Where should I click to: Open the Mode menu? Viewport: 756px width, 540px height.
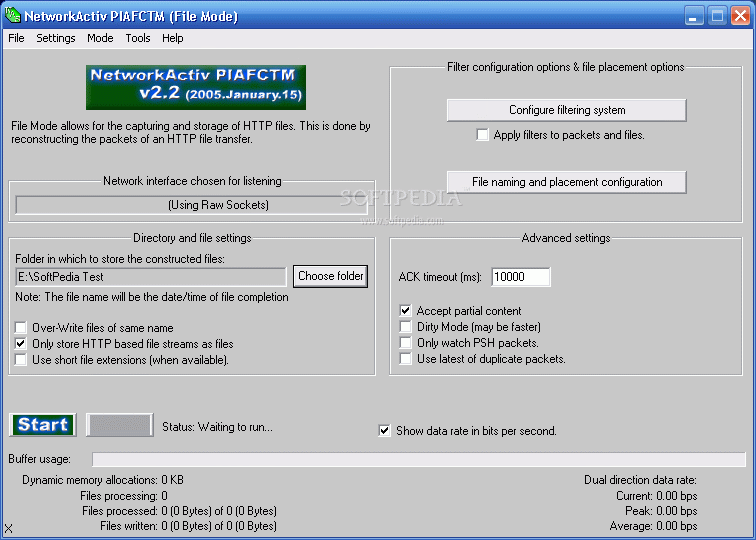[100, 38]
